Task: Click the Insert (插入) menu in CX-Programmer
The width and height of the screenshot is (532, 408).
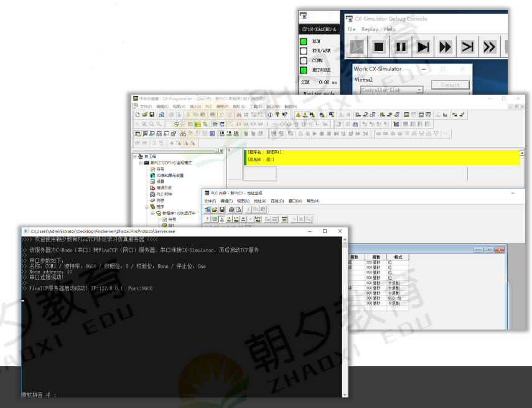Action: coord(195,107)
